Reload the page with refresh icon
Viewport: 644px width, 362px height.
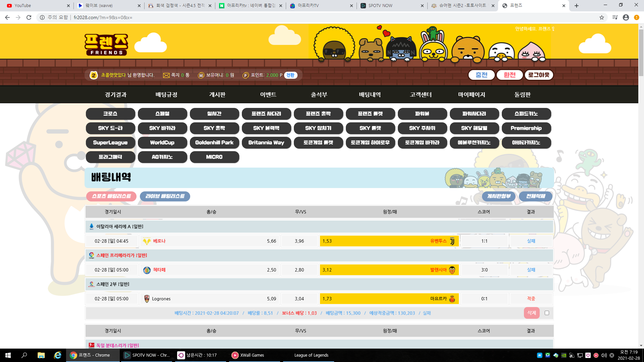29,17
